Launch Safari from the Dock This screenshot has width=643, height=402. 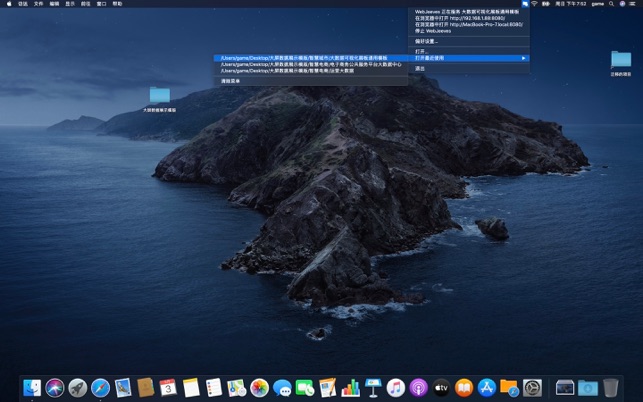(100, 387)
